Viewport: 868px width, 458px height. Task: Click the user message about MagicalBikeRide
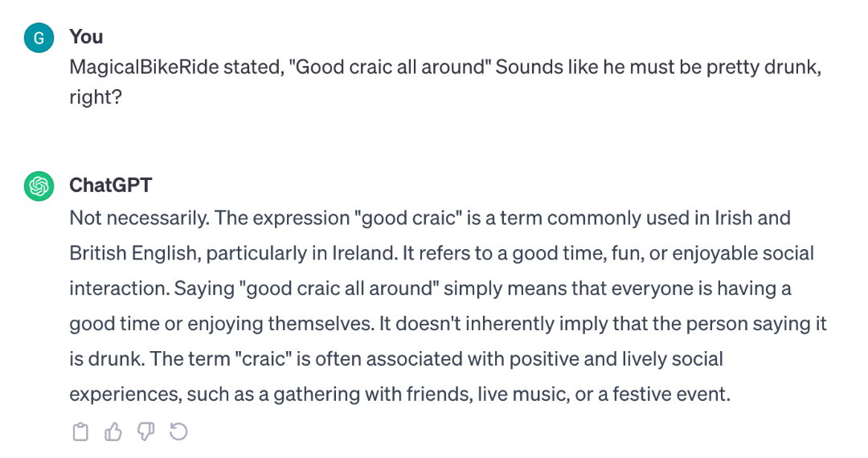445,82
